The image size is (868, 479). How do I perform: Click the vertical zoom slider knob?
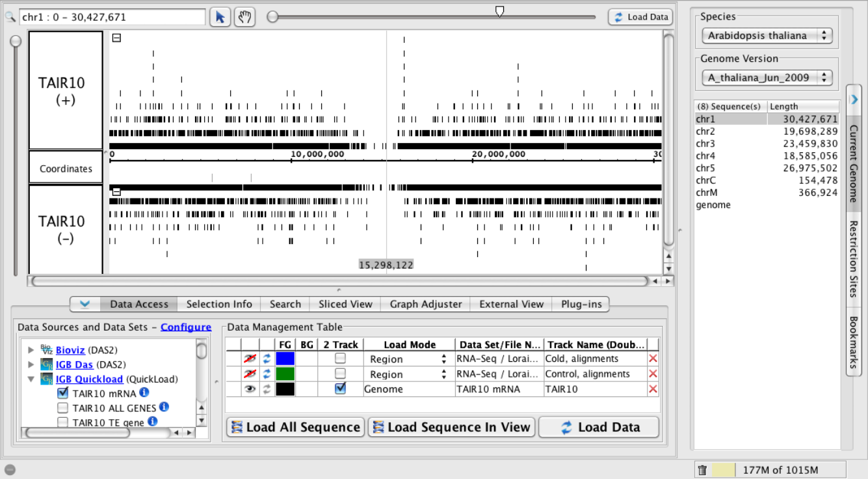[16, 41]
